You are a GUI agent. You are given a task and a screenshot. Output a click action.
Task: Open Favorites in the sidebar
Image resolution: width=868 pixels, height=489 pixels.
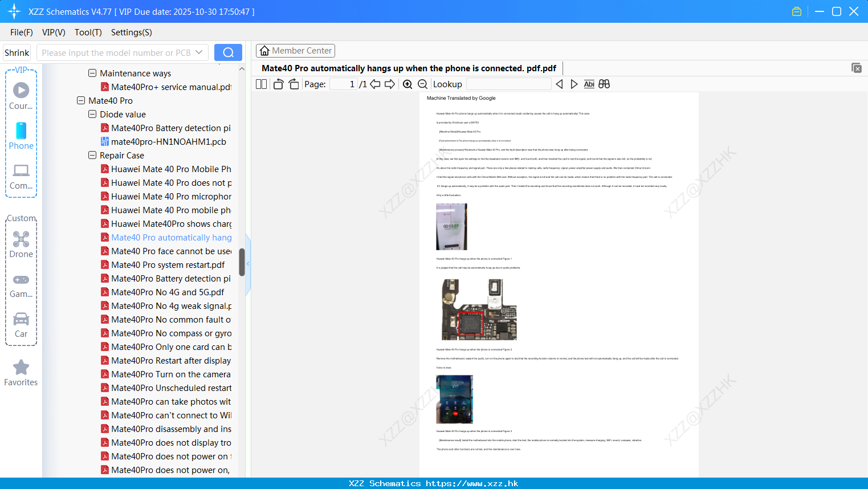click(x=21, y=373)
